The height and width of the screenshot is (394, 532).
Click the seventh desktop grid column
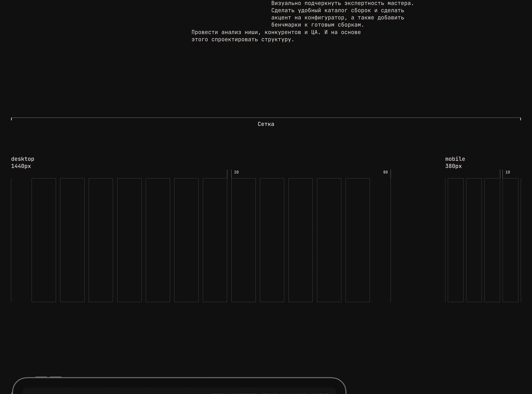215,240
